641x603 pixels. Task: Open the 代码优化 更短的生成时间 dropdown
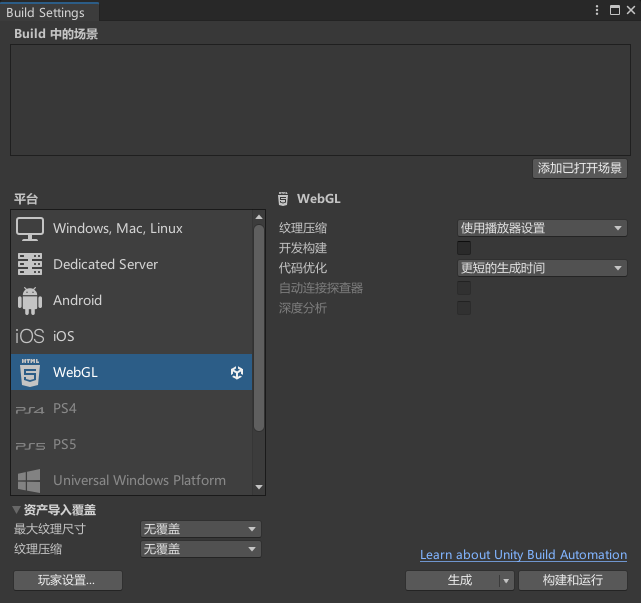pos(542,268)
